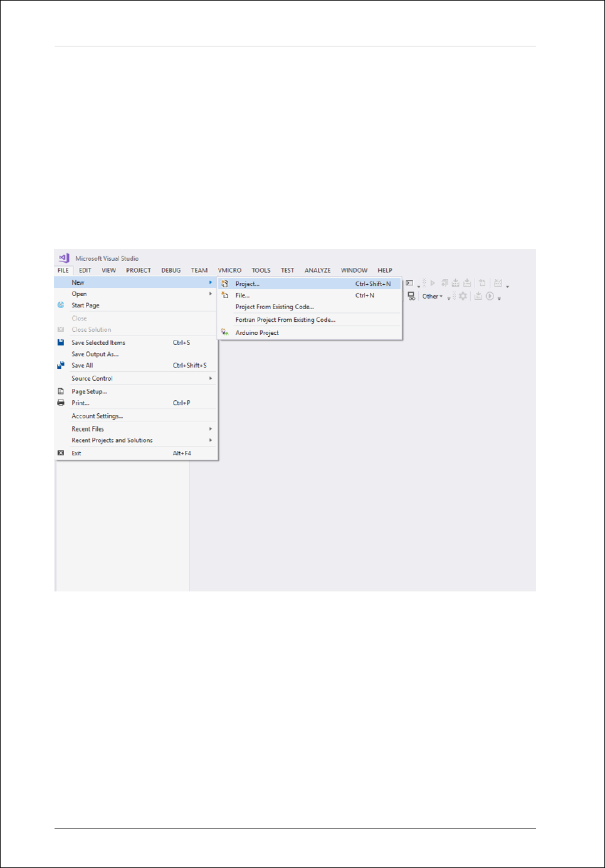Click the monitor with glasses toolbar icon
Image resolution: width=605 pixels, height=868 pixels.
411,296
